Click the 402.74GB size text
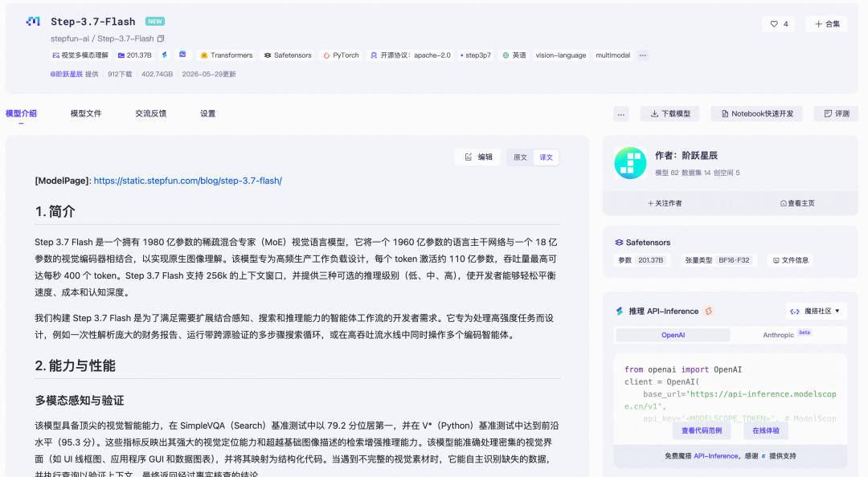 [157, 74]
